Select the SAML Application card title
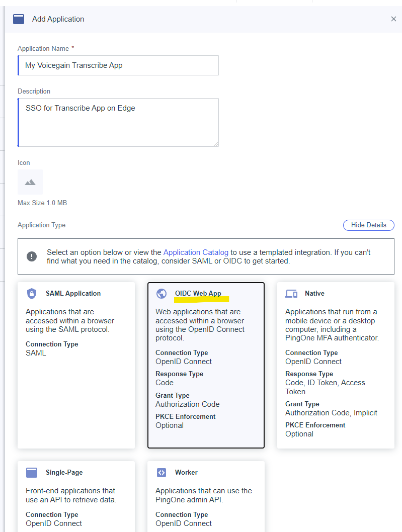Viewport: 402px width, 532px height. tap(73, 294)
